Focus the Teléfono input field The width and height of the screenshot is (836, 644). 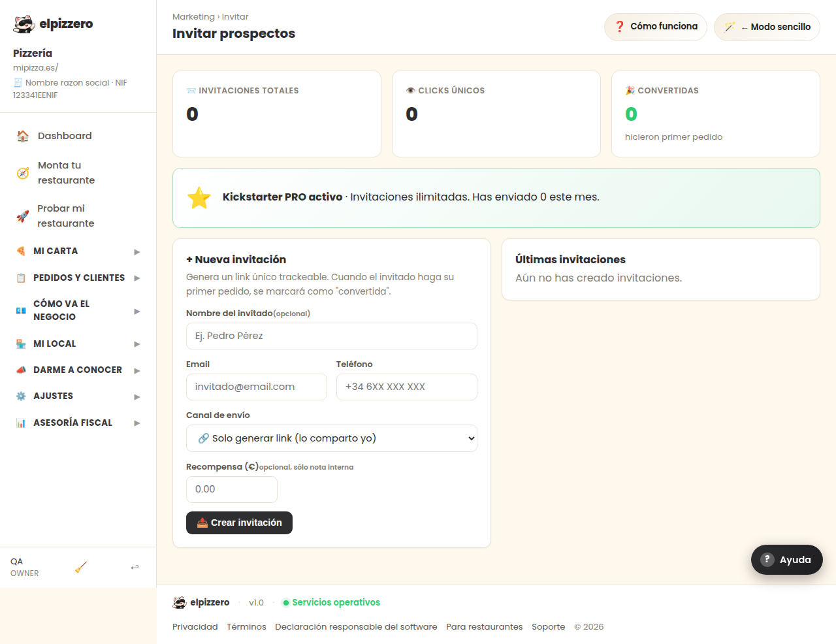coord(407,387)
